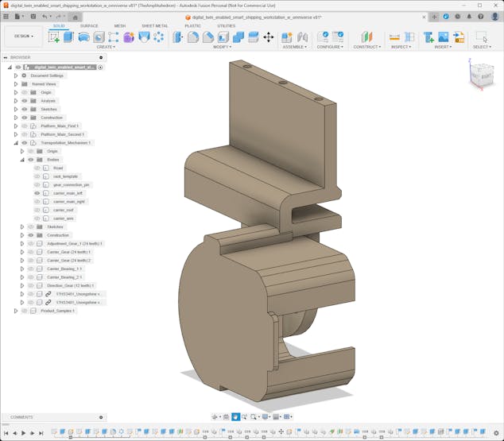Select the gear_connection_pin body
This screenshot has width=504, height=441.
pos(72,184)
